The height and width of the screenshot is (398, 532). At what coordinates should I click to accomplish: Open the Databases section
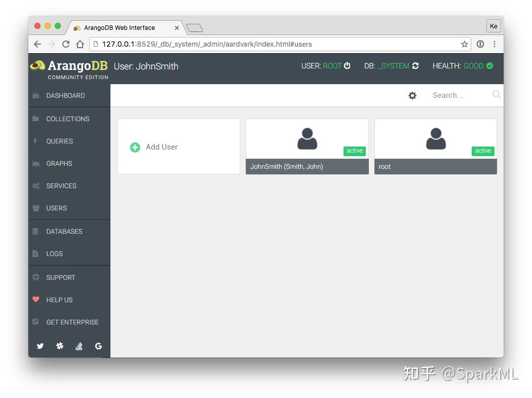pos(64,231)
